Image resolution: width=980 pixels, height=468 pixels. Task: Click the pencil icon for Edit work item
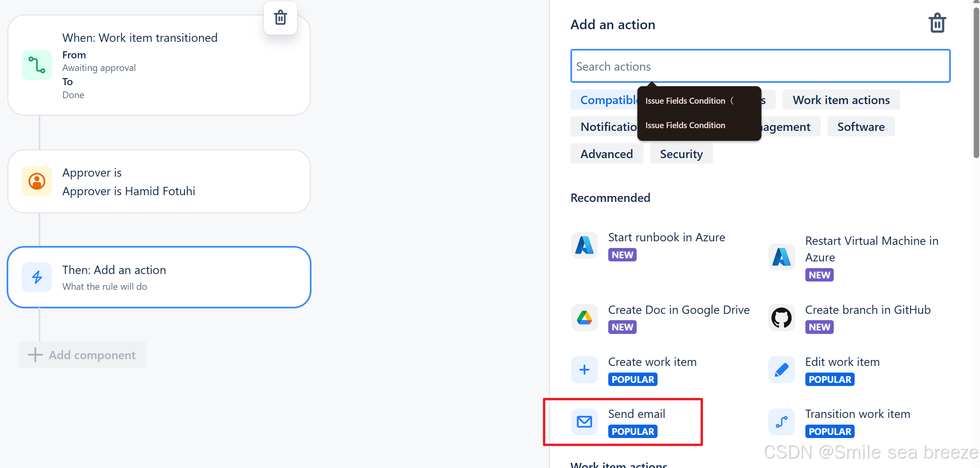781,369
